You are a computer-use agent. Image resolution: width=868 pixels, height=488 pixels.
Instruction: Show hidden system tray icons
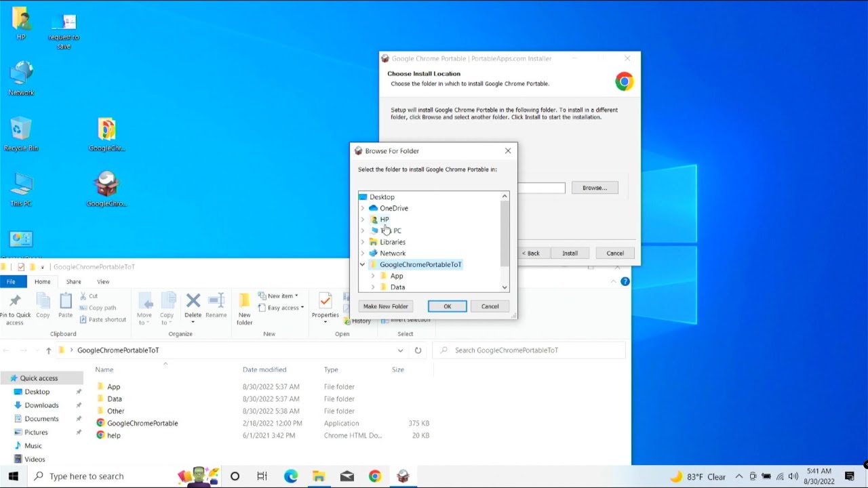tap(738, 476)
